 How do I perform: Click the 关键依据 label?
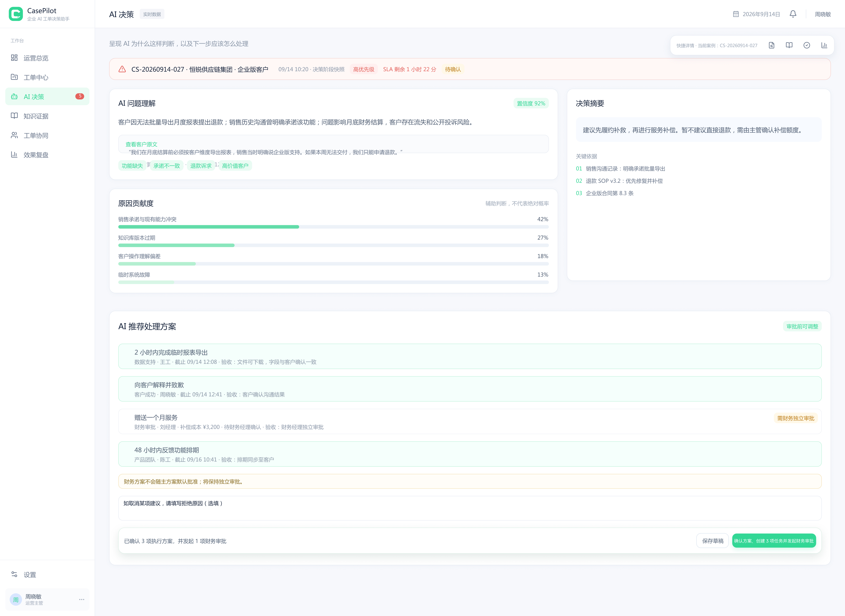click(x=586, y=156)
